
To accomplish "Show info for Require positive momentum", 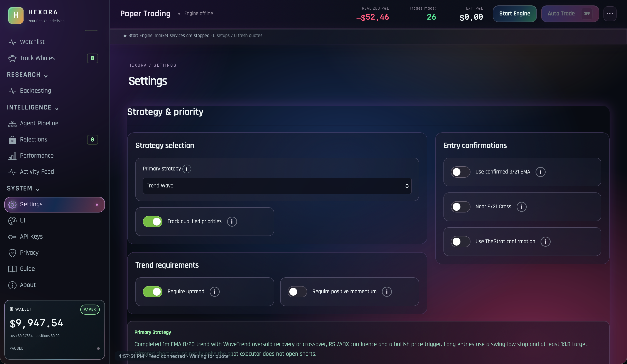I will pyautogui.click(x=387, y=292).
